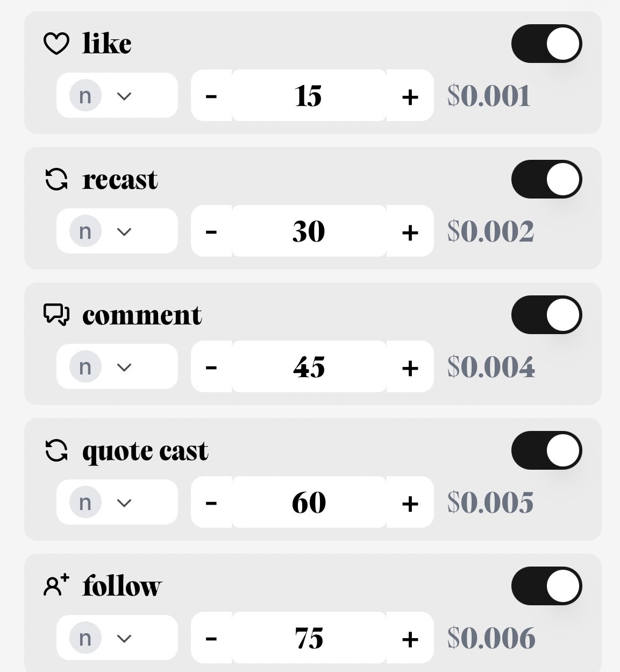The height and width of the screenshot is (672, 620).
Task: Increase the like amount with plus
Action: click(410, 96)
